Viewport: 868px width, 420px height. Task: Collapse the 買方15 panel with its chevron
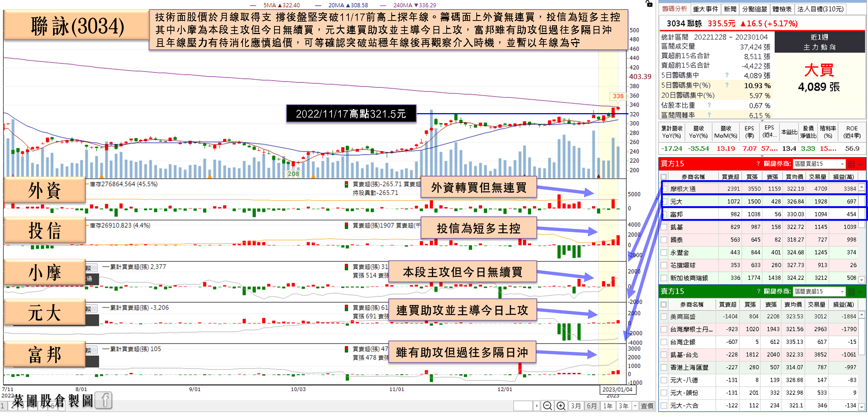pyautogui.click(x=861, y=164)
